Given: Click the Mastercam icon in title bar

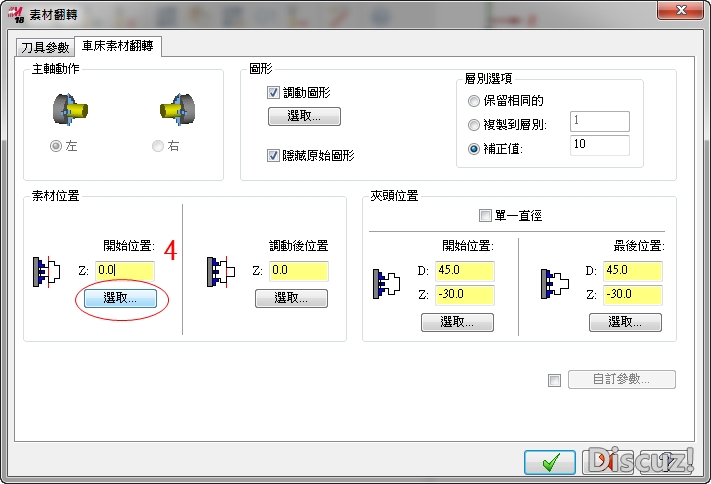Looking at the screenshot, I should pyautogui.click(x=16, y=15).
